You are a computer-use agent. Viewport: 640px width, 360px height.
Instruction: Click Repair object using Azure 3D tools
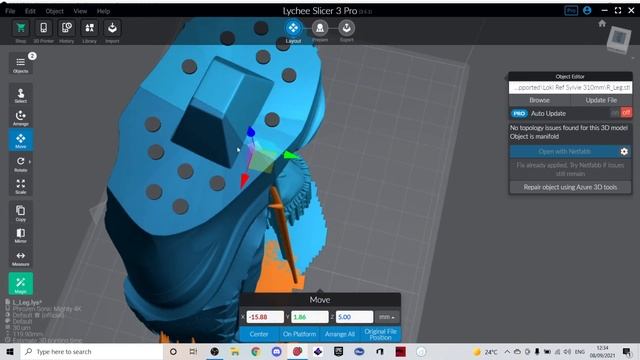coord(570,187)
